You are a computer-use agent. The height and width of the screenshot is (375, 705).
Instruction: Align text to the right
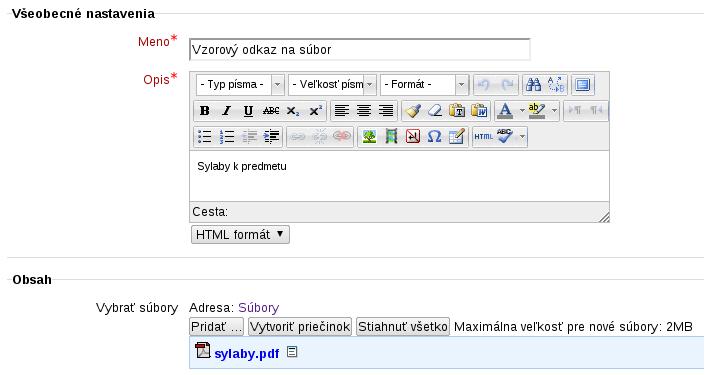[x=386, y=111]
